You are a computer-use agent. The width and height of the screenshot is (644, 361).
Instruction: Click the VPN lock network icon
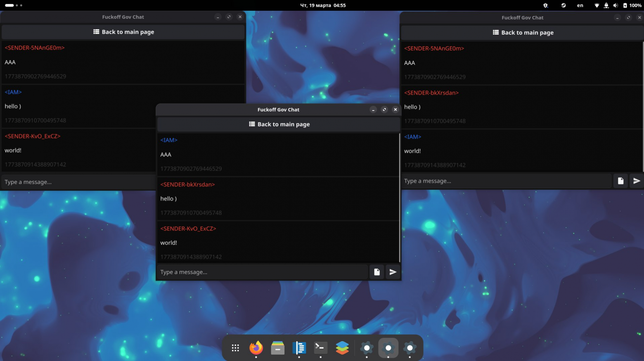[x=606, y=5]
